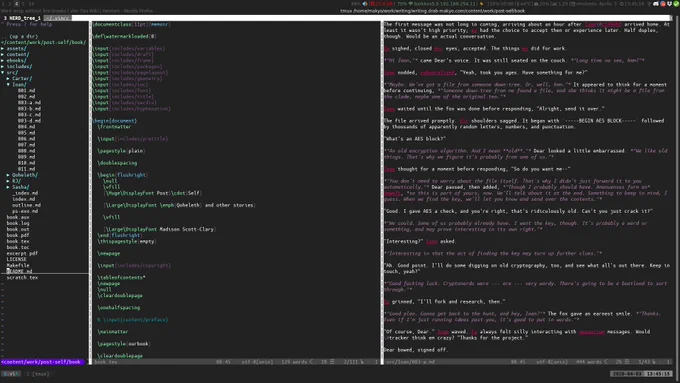680x383 pixels.
Task: Expand the Carter/ subfolder arrow
Action: (8, 79)
